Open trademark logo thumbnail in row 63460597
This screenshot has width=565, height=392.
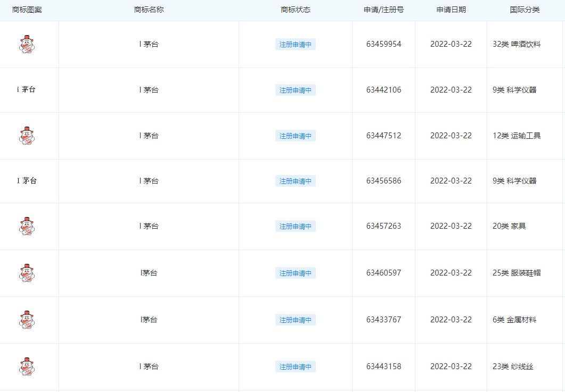pyautogui.click(x=27, y=273)
